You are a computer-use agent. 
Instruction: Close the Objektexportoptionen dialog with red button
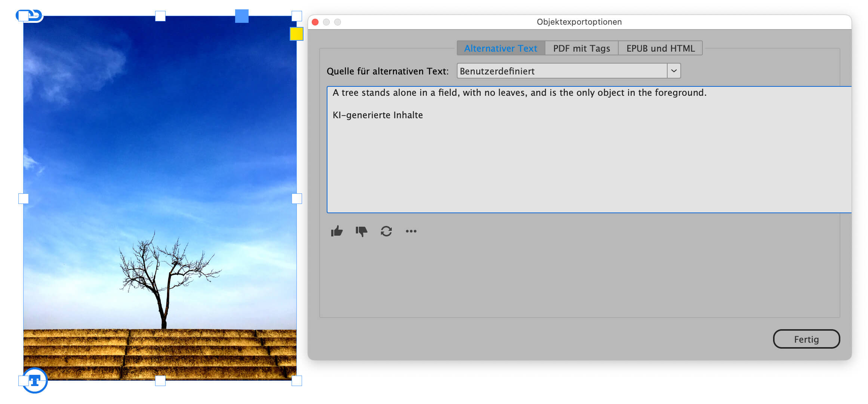point(315,22)
